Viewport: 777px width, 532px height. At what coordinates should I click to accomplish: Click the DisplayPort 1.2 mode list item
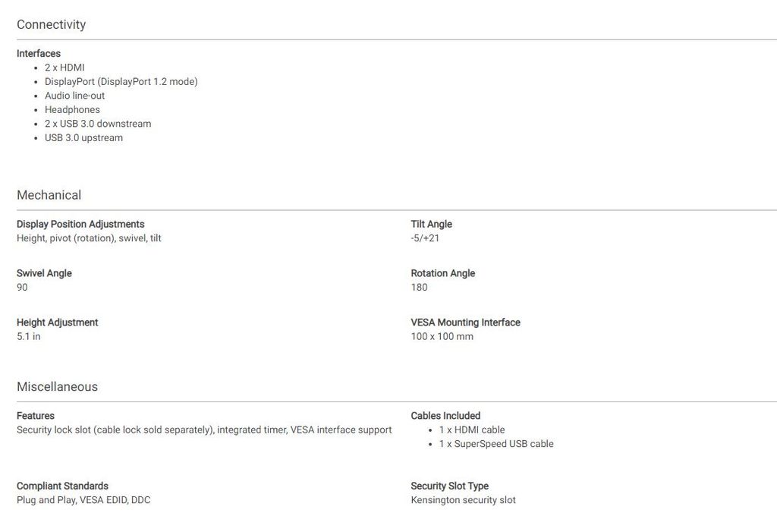121,81
